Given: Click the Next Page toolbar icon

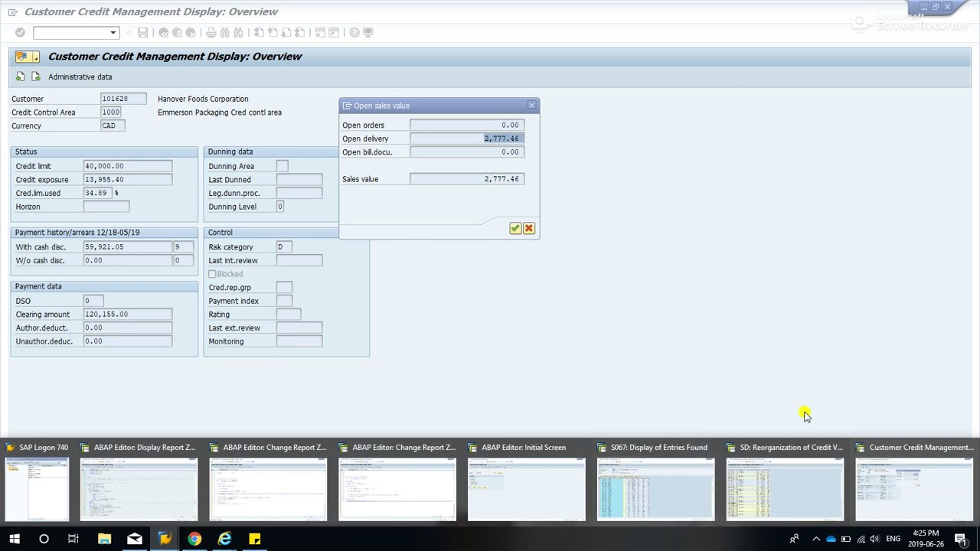Looking at the screenshot, I should 286,32.
